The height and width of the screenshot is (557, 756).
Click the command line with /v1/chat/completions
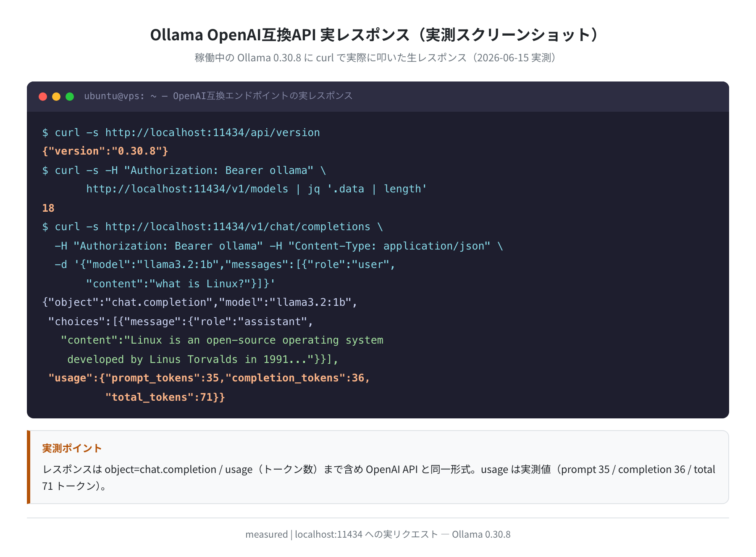click(213, 227)
